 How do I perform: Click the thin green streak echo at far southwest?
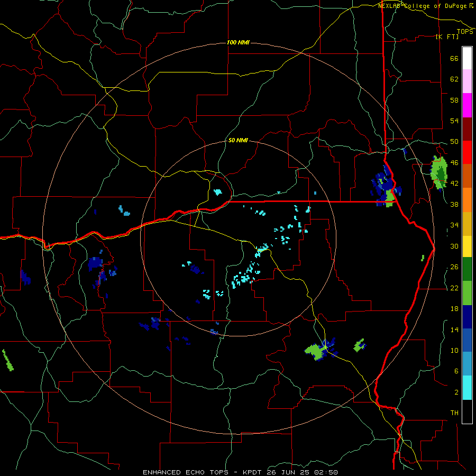pos(8,360)
